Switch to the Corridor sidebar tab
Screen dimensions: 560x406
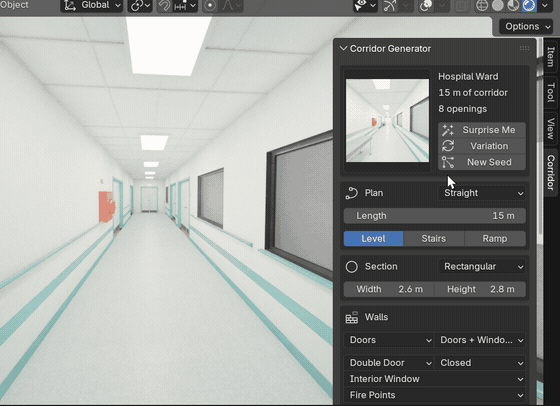pyautogui.click(x=550, y=172)
